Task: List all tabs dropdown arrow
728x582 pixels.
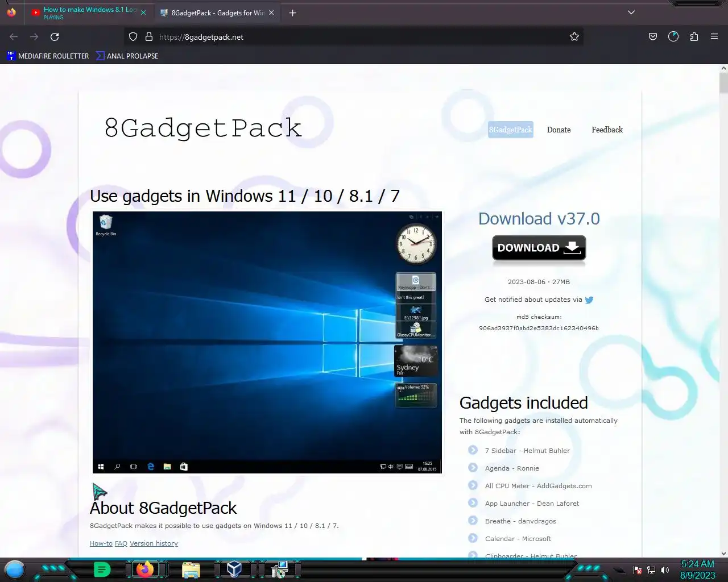Action: [631, 13]
